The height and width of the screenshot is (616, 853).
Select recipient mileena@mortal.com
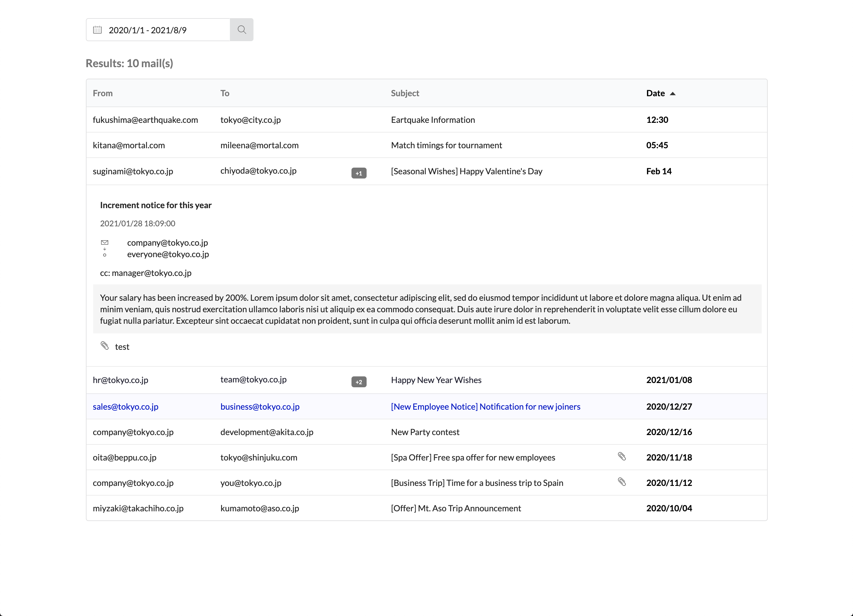click(x=260, y=145)
